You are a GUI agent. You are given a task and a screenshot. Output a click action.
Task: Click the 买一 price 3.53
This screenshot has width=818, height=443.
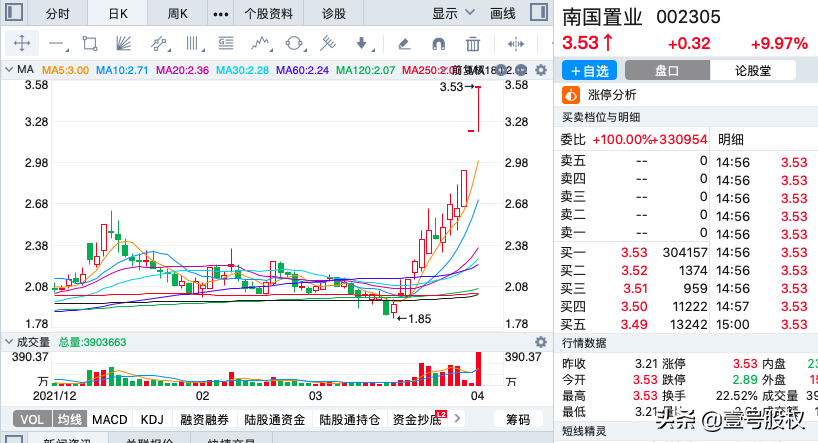coord(634,253)
